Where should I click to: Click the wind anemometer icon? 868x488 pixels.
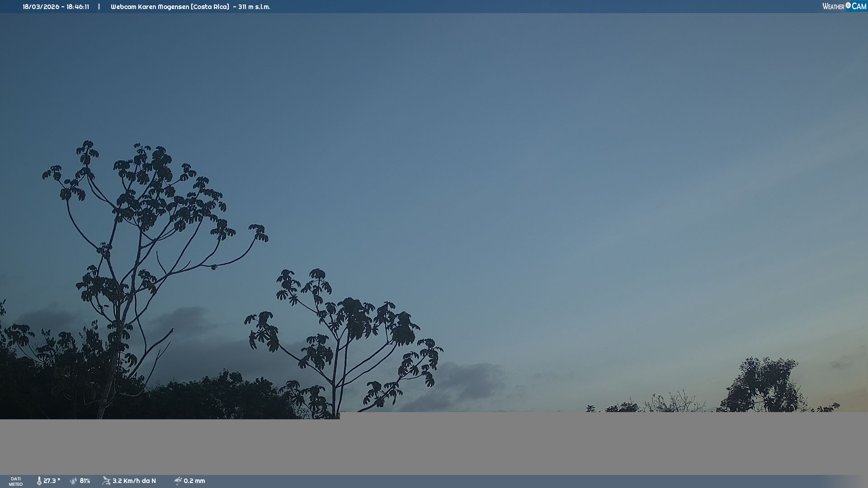[106, 481]
